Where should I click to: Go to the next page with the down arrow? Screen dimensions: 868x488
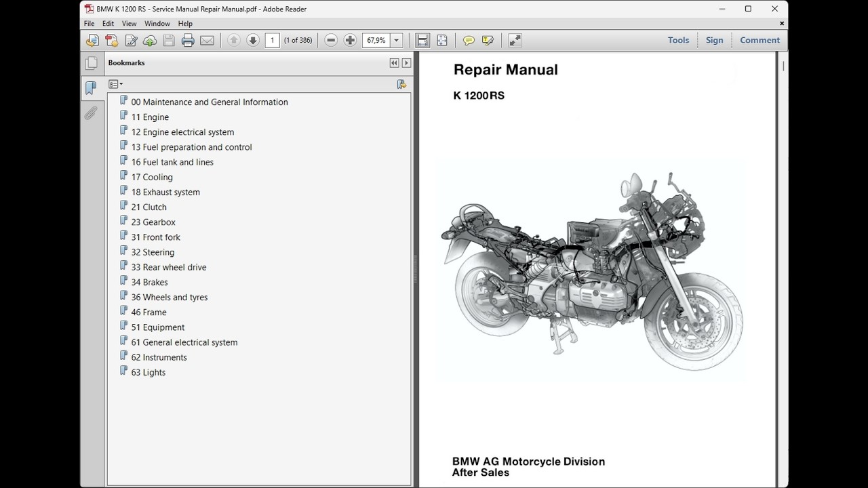pos(253,41)
